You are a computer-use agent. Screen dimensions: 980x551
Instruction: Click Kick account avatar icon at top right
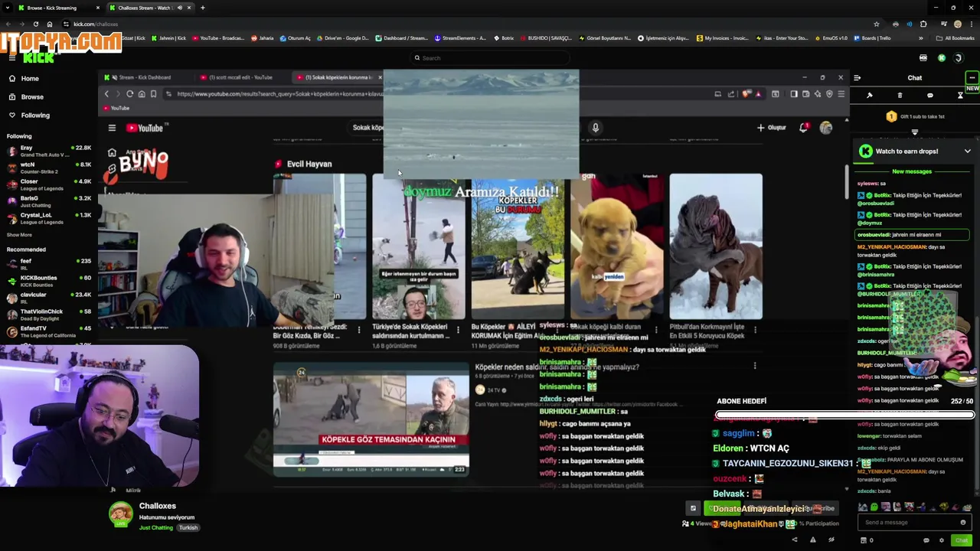(x=958, y=57)
